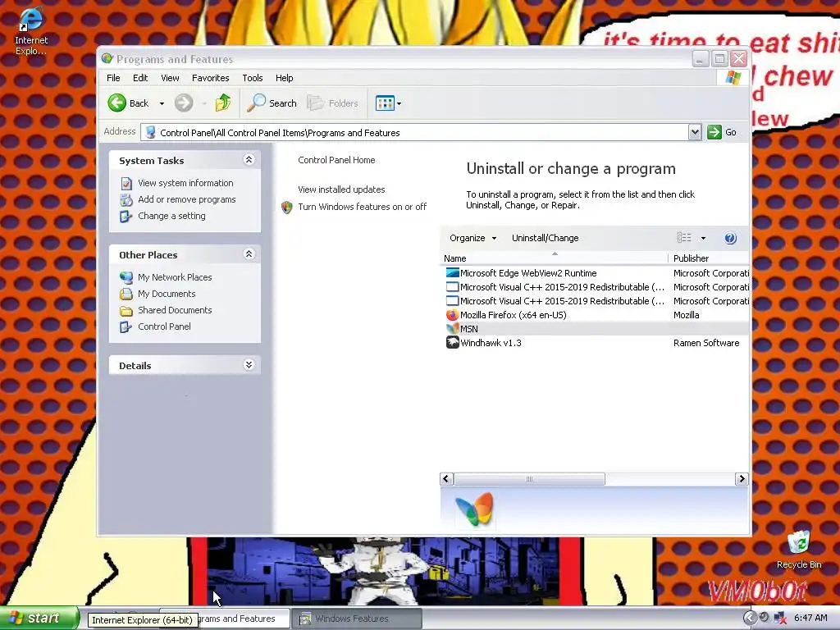
Task: Click the My Documents folder icon
Action: [x=126, y=294]
